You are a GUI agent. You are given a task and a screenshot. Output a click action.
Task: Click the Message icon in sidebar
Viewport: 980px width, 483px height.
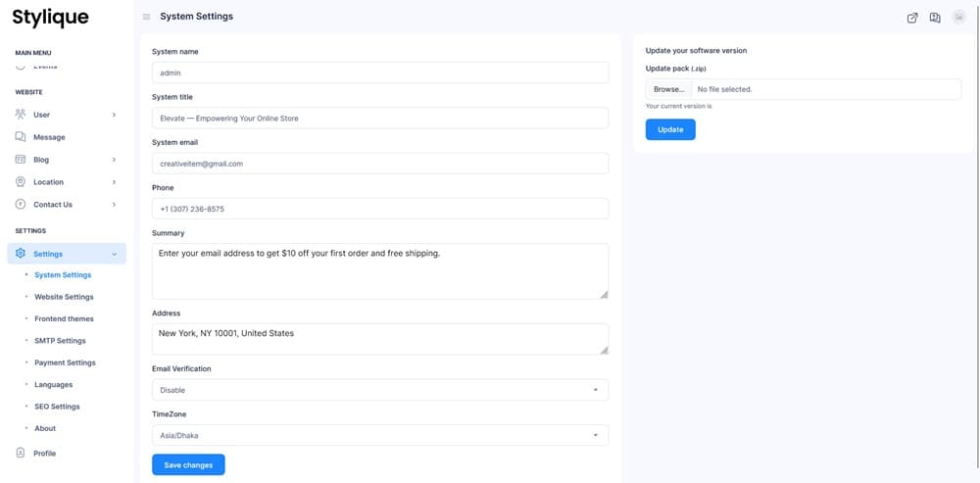pyautogui.click(x=21, y=137)
